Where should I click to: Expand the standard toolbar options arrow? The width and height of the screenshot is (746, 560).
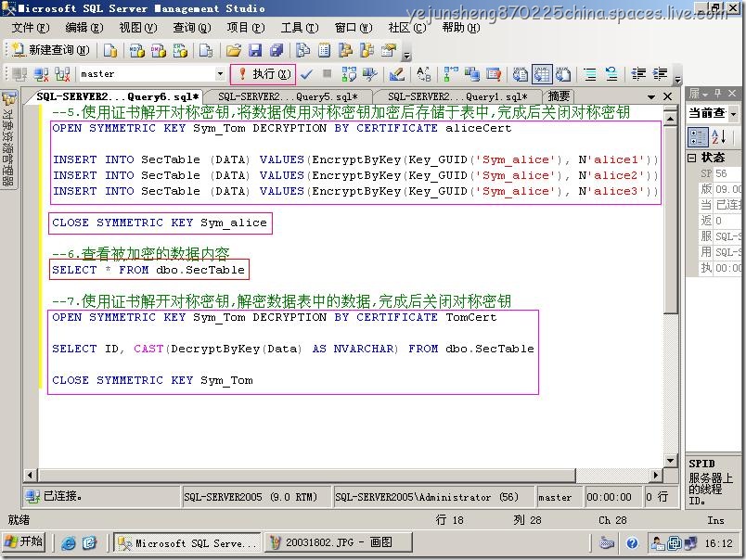click(x=406, y=55)
